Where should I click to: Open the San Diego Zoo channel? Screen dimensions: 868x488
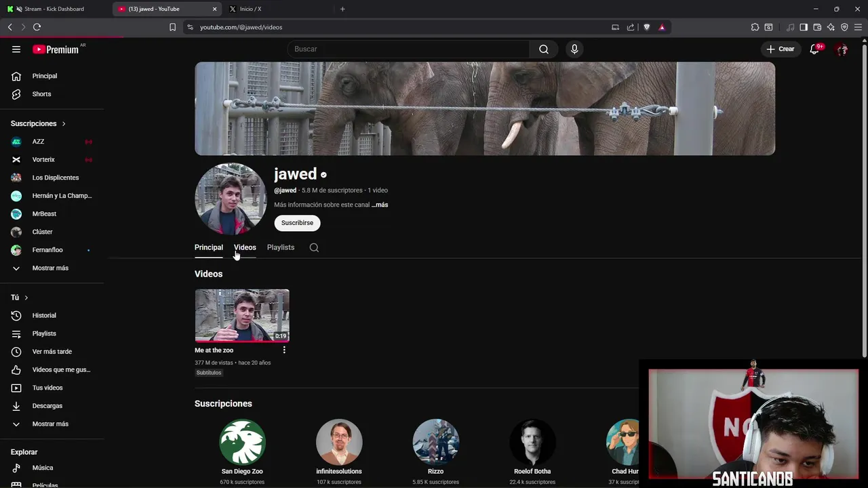click(242, 442)
